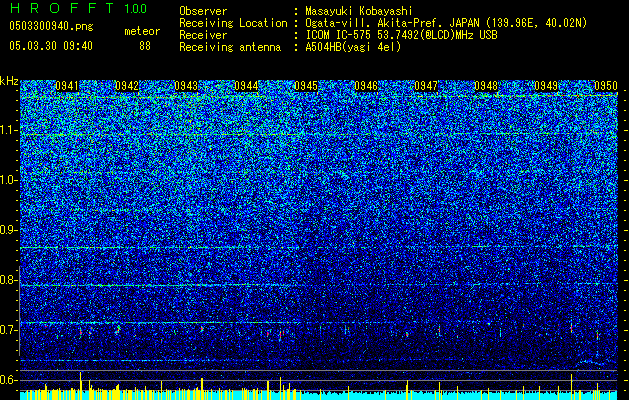Viewport: 629px width, 400px height.
Task: Click the meteor count value 88
Action: click(145, 46)
